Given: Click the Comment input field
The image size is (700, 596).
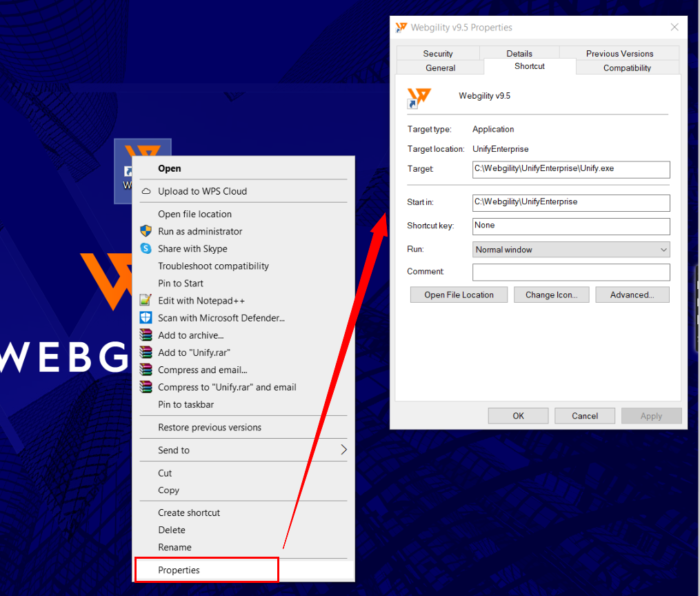Looking at the screenshot, I should click(x=571, y=272).
